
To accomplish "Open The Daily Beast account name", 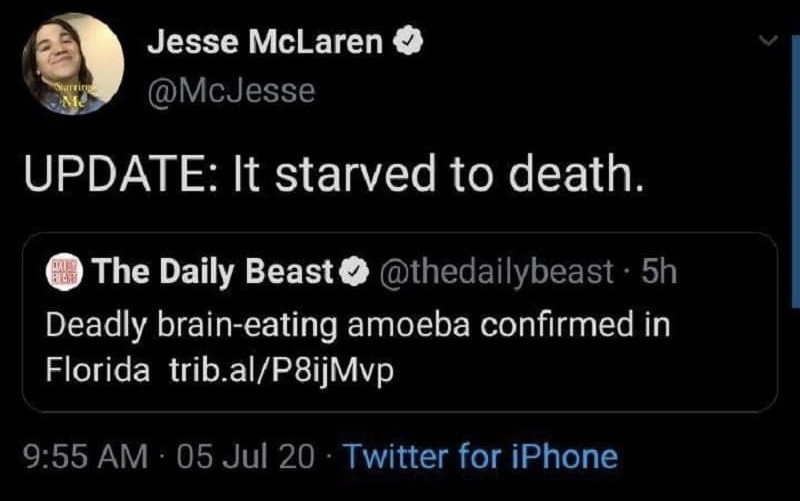I will [x=212, y=273].
